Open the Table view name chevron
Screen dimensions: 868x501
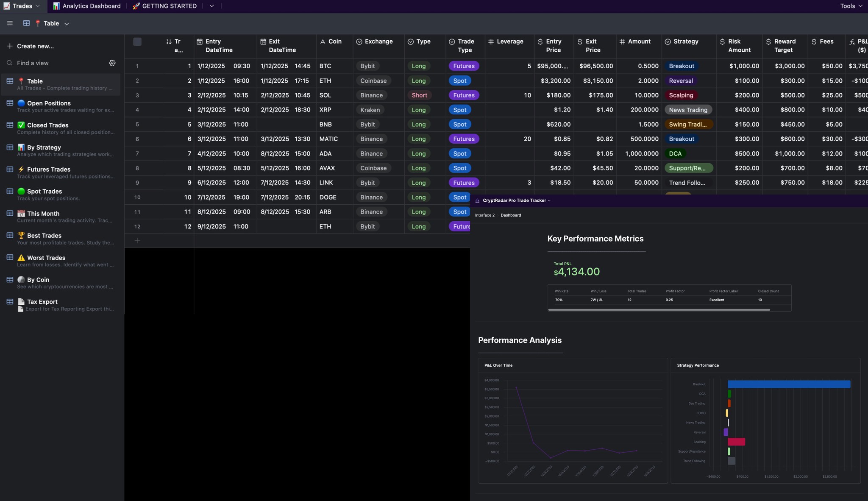point(67,24)
